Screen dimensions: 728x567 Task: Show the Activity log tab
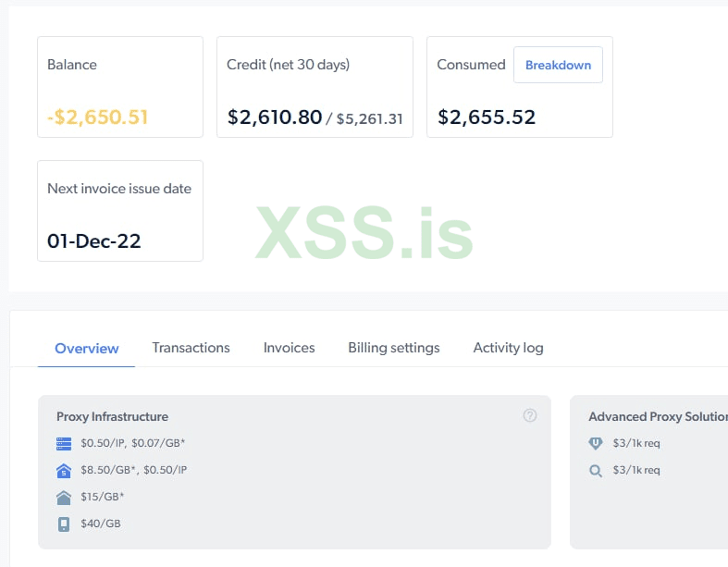(508, 348)
